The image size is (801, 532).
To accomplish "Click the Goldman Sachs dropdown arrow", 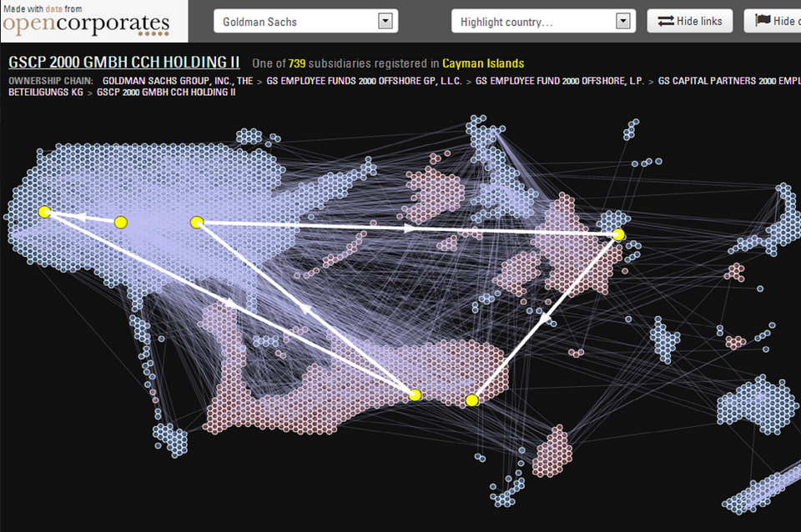I will (x=385, y=22).
